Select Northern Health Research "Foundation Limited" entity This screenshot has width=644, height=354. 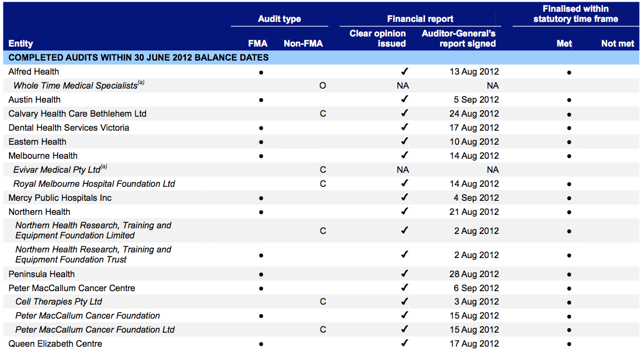pos(93,231)
